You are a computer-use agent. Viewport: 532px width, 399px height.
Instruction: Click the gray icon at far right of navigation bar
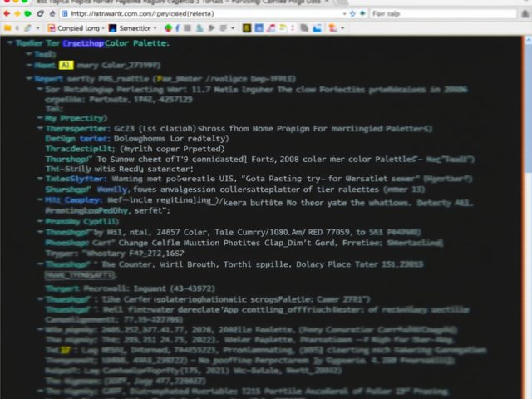[525, 14]
